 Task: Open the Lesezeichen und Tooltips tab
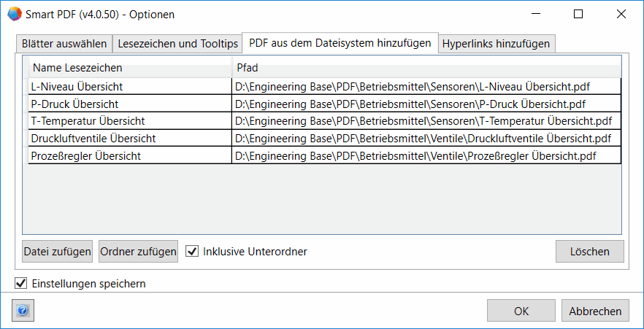click(178, 44)
